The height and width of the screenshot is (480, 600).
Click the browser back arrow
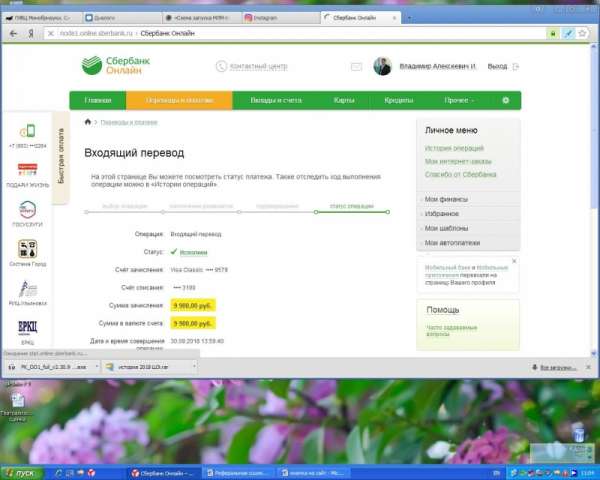(x=13, y=34)
